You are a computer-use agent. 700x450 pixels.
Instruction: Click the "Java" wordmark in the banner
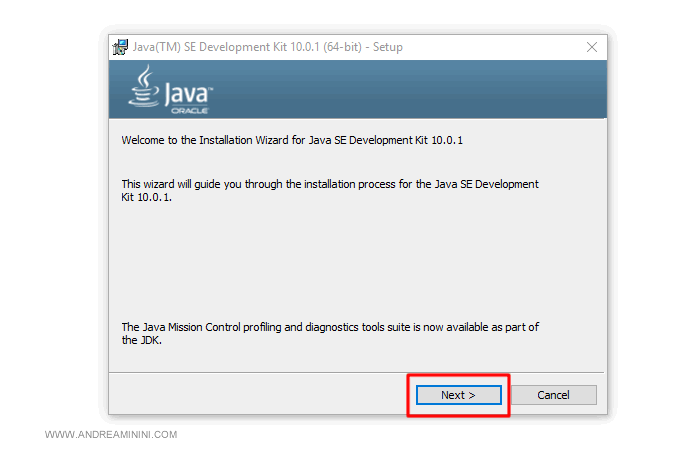[187, 94]
